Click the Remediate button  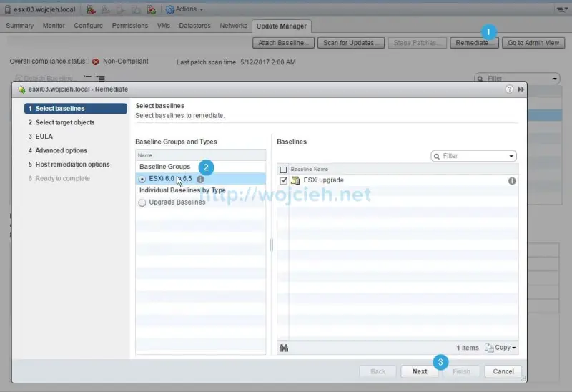474,43
